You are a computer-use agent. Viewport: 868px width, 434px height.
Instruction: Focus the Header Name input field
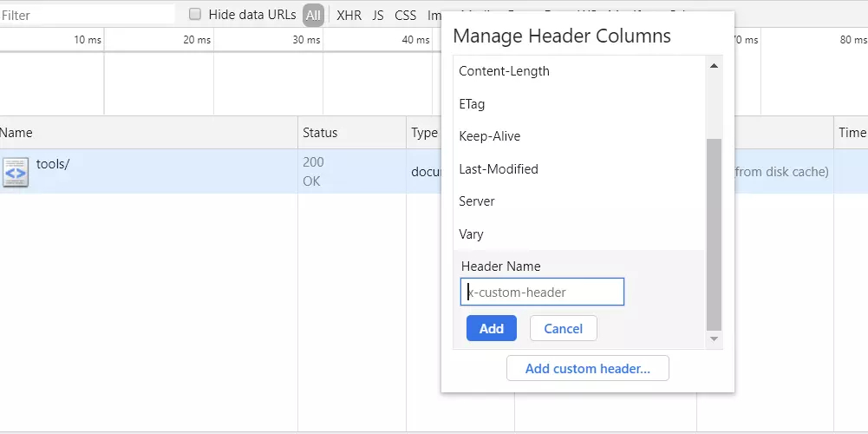542,292
